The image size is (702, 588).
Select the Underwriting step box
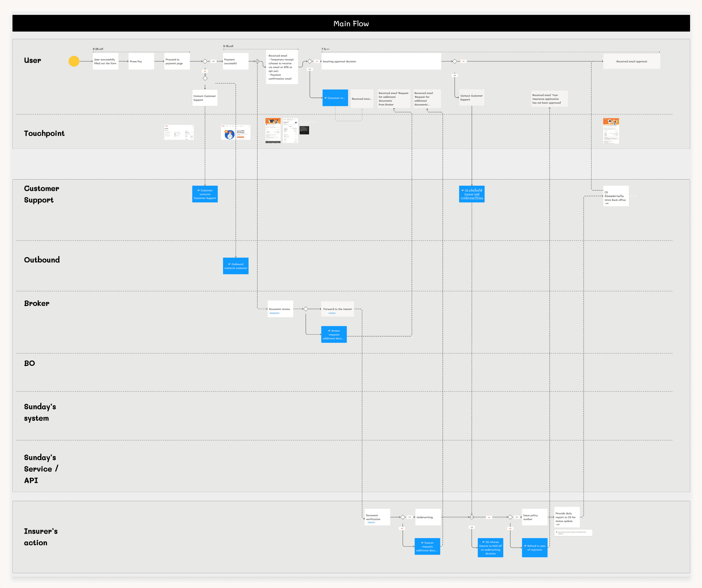tap(428, 517)
